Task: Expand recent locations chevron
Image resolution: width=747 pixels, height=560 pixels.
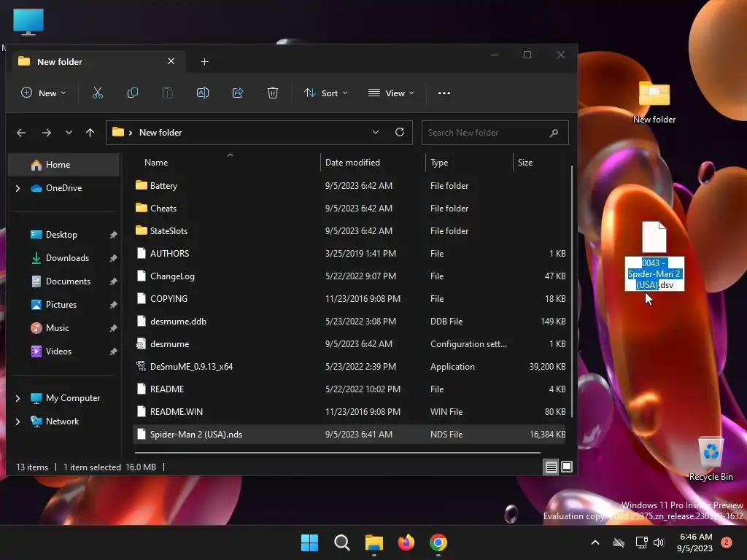Action: (x=69, y=133)
